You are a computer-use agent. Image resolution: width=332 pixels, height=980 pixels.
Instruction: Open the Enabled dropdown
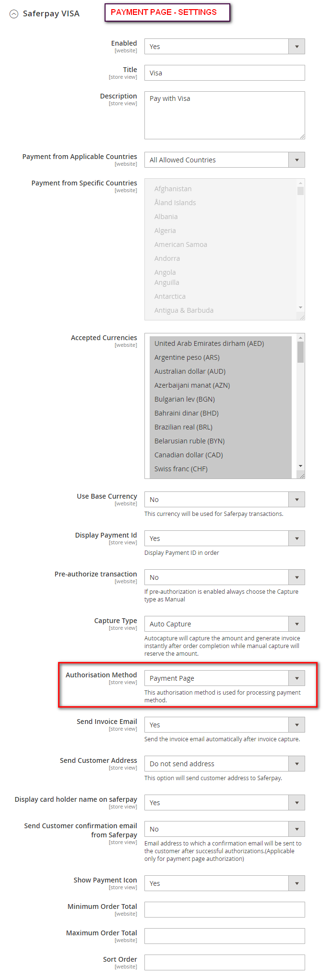[x=224, y=47]
